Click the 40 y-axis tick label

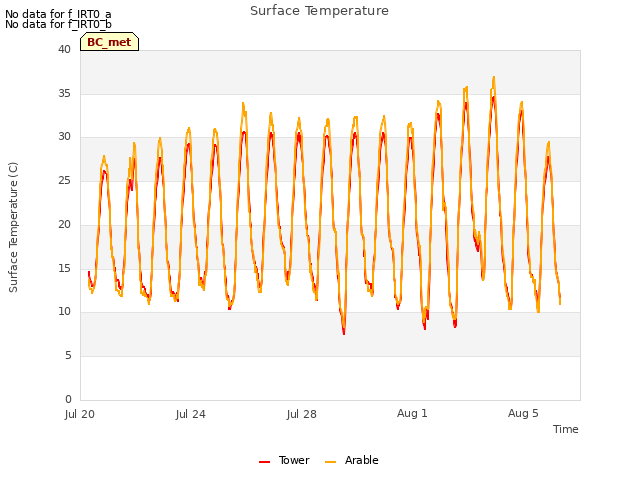(64, 49)
